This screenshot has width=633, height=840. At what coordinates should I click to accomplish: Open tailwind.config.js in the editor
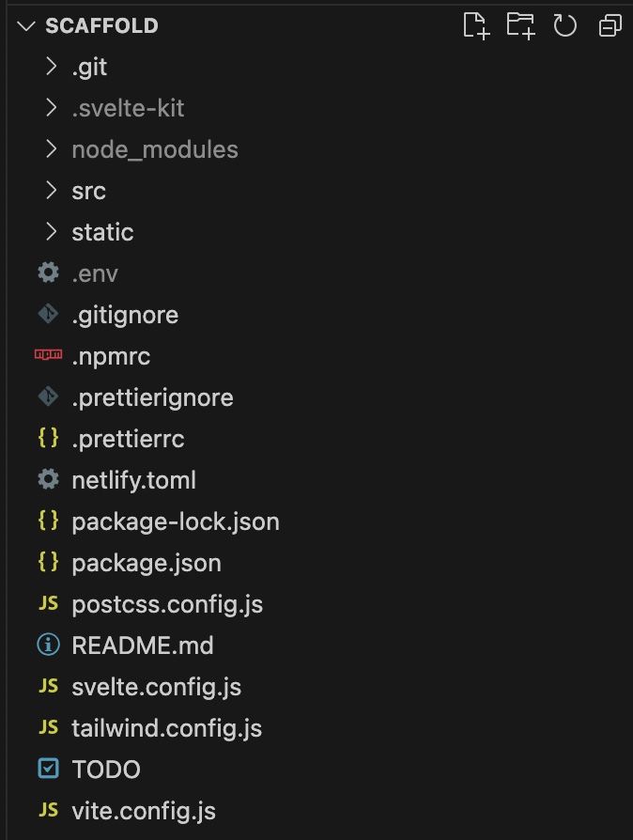pos(166,728)
